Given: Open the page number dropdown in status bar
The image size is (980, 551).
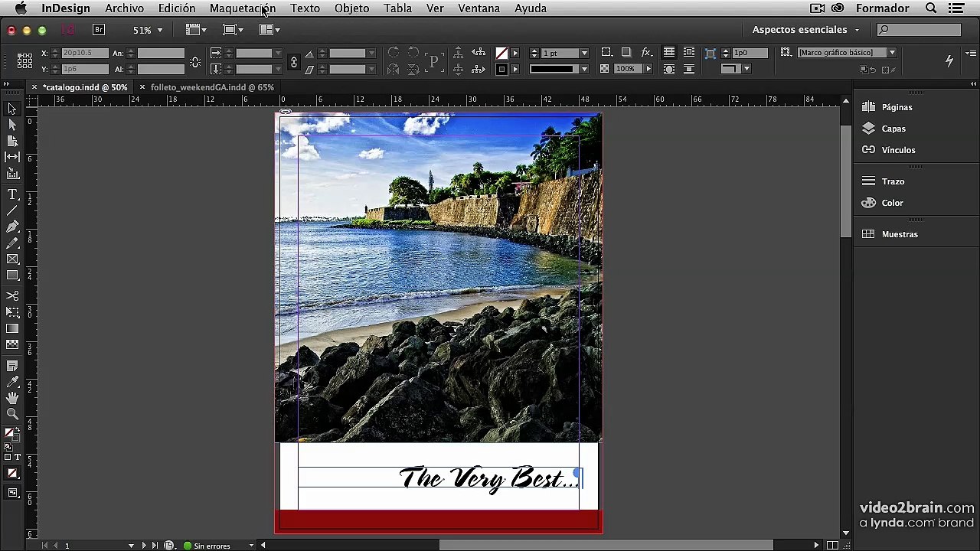Looking at the screenshot, I should point(131,546).
